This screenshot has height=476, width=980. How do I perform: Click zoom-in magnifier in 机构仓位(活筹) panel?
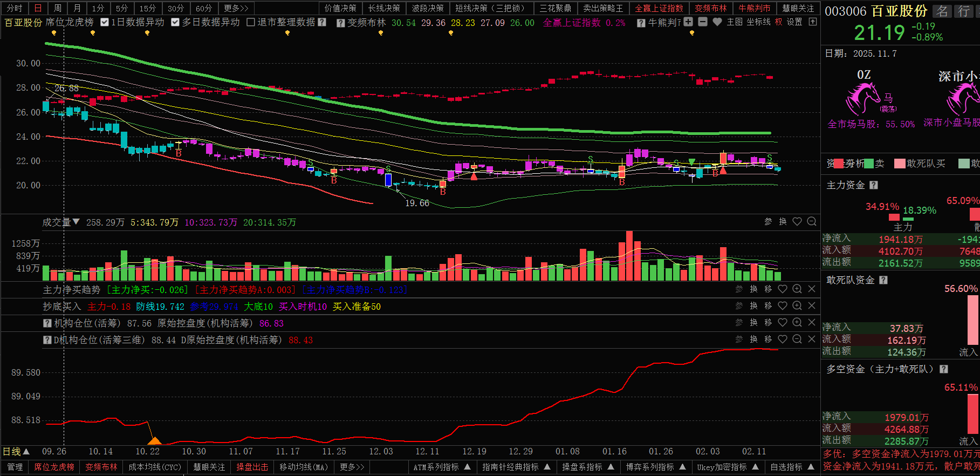point(797,323)
